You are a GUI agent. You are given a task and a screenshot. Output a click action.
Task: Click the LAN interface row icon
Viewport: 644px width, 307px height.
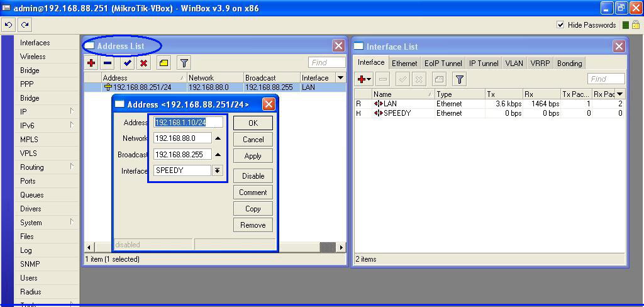[378, 104]
